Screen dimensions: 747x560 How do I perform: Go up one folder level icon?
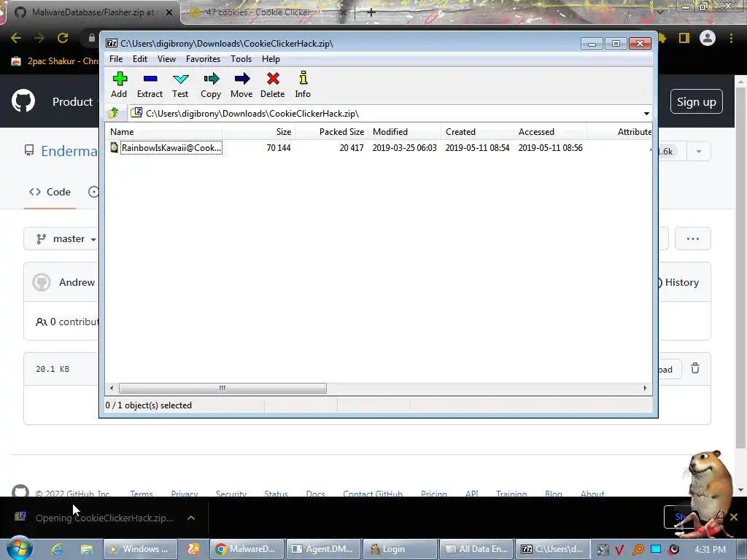click(114, 113)
